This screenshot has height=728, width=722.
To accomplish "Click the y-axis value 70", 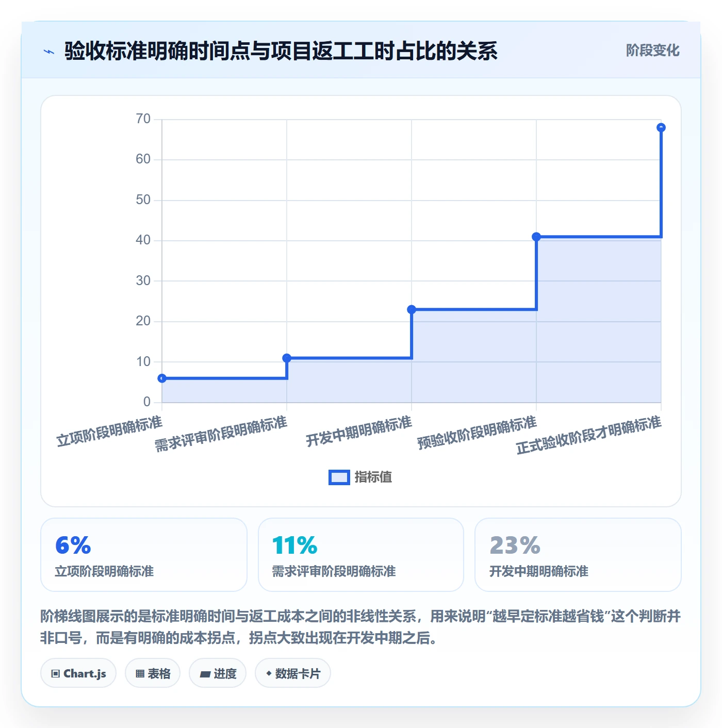I will 143,119.
